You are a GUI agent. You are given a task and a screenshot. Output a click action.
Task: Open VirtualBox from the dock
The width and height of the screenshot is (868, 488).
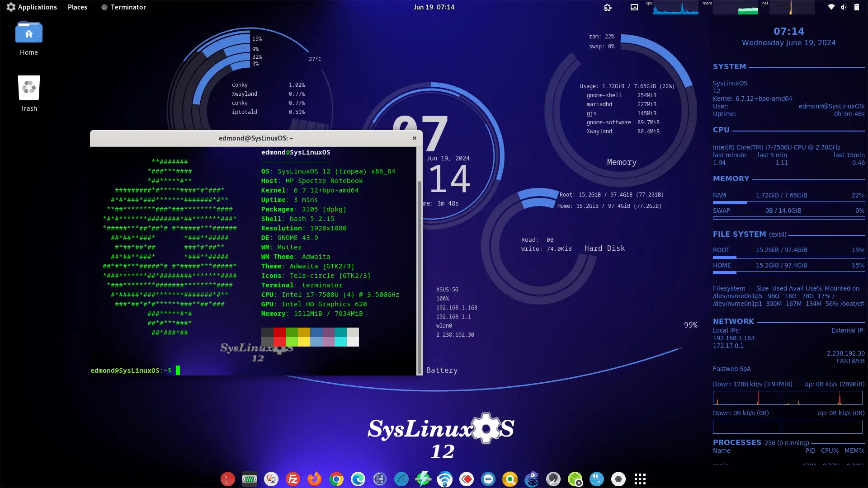[574, 479]
